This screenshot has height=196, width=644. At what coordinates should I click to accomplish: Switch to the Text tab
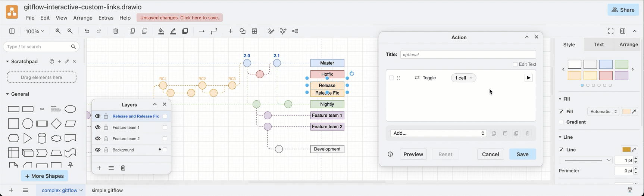(599, 45)
